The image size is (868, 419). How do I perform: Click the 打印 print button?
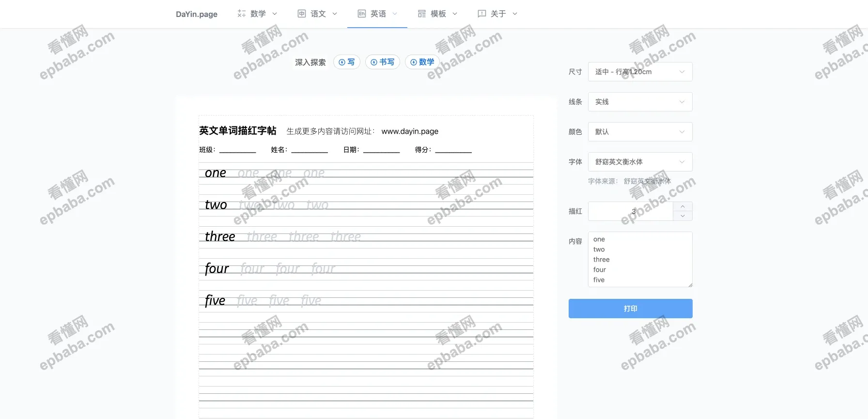(630, 309)
